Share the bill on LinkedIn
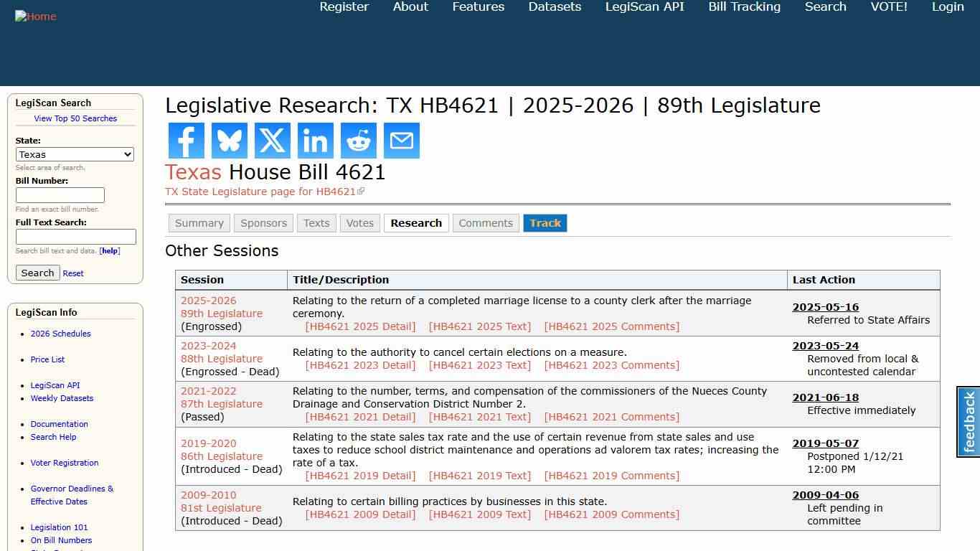Screen dimensions: 980x551 315,140
